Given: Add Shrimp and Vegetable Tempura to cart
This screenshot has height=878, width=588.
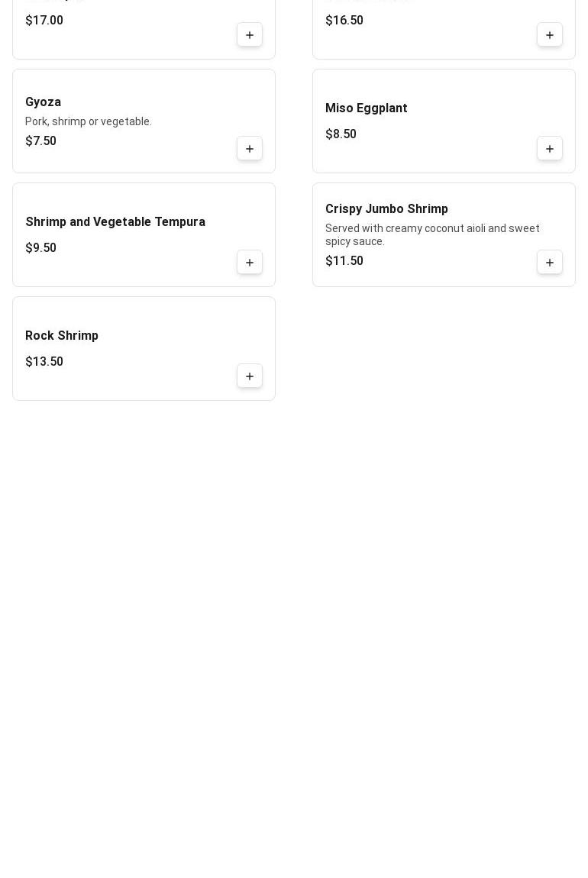Looking at the screenshot, I should 250,263.
